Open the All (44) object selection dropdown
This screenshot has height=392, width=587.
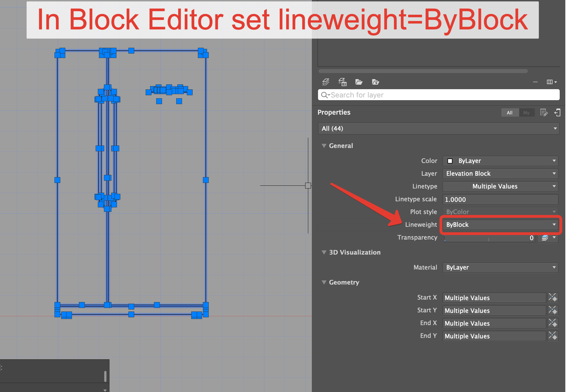tap(438, 129)
